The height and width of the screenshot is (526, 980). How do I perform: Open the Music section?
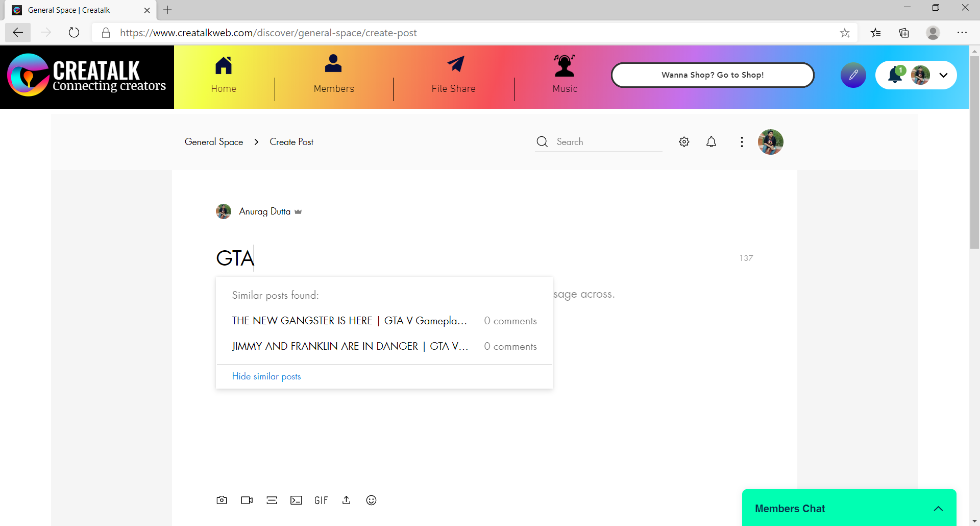click(x=565, y=88)
